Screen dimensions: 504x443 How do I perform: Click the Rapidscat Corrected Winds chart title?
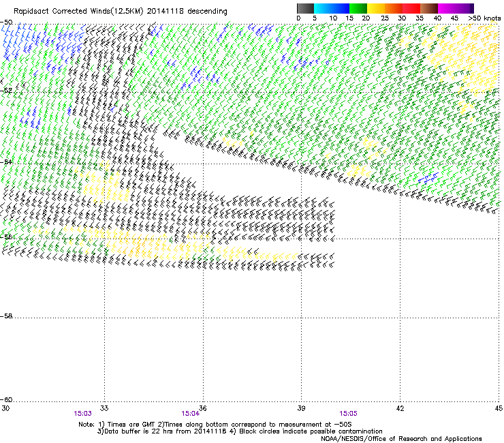click(121, 11)
